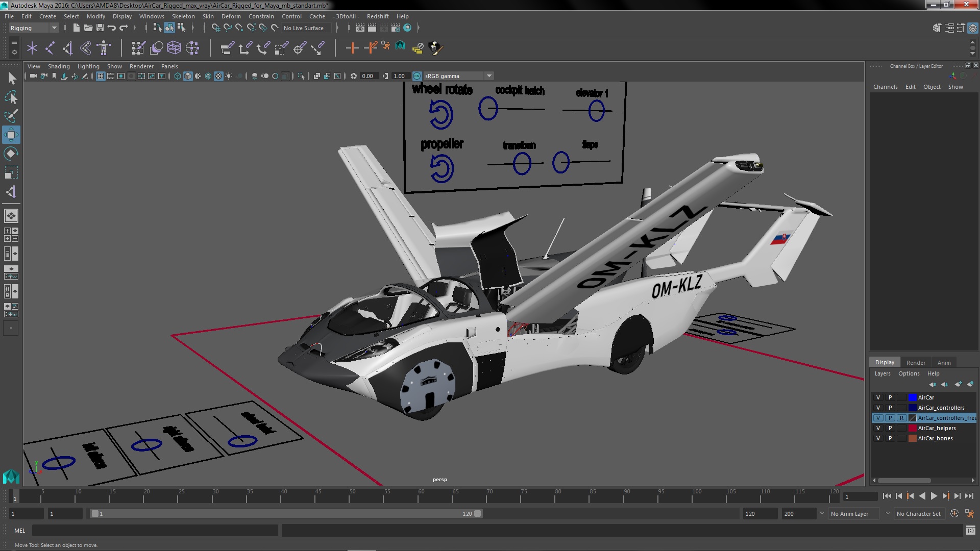The image size is (980, 551).
Task: Open the Layers submenu in Layer Editor
Action: [x=882, y=373]
